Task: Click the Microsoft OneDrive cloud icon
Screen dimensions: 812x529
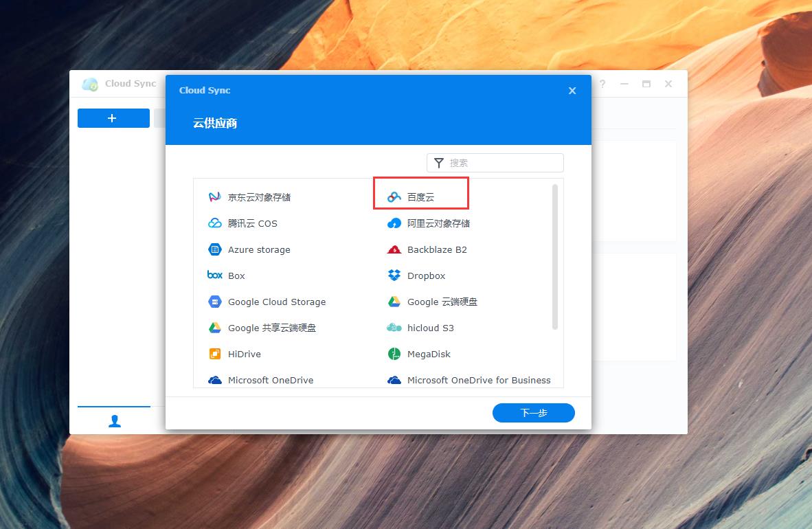Action: pos(214,381)
